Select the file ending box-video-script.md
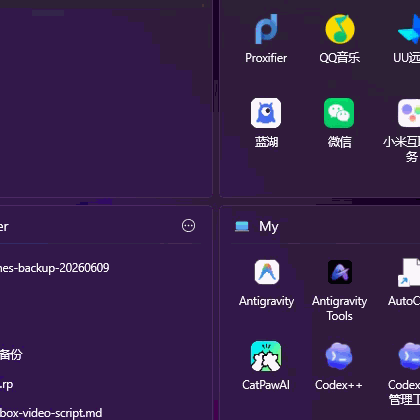 pyautogui.click(x=51, y=413)
